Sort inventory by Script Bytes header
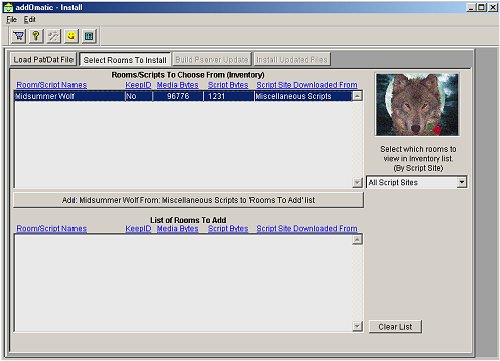 (x=228, y=85)
